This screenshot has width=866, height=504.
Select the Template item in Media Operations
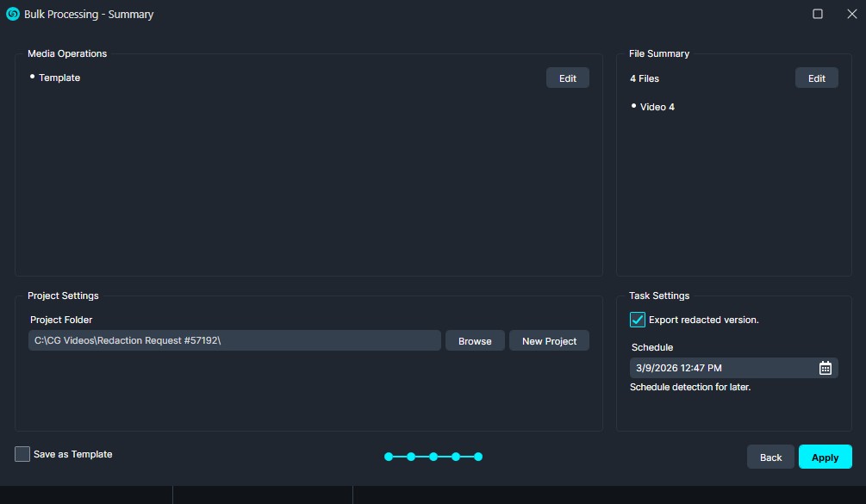point(59,78)
